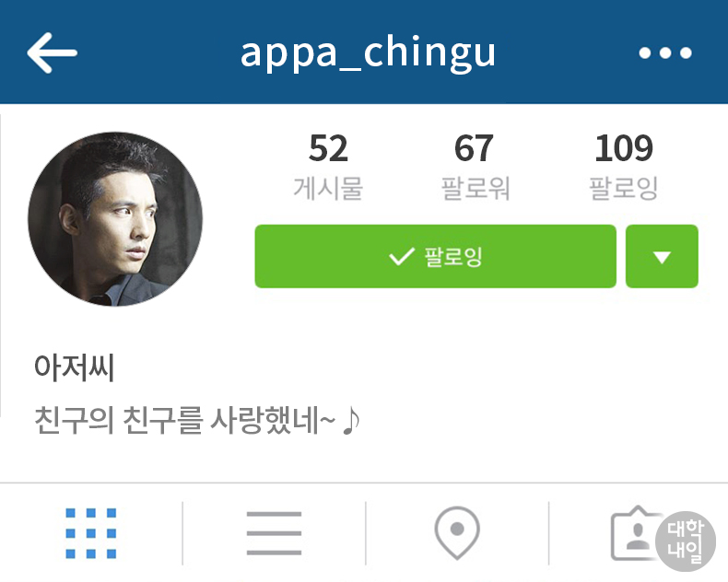Tap the bio text 친구의 친구를 사랑했네
The width and height of the screenshot is (728, 582).
pos(185,420)
